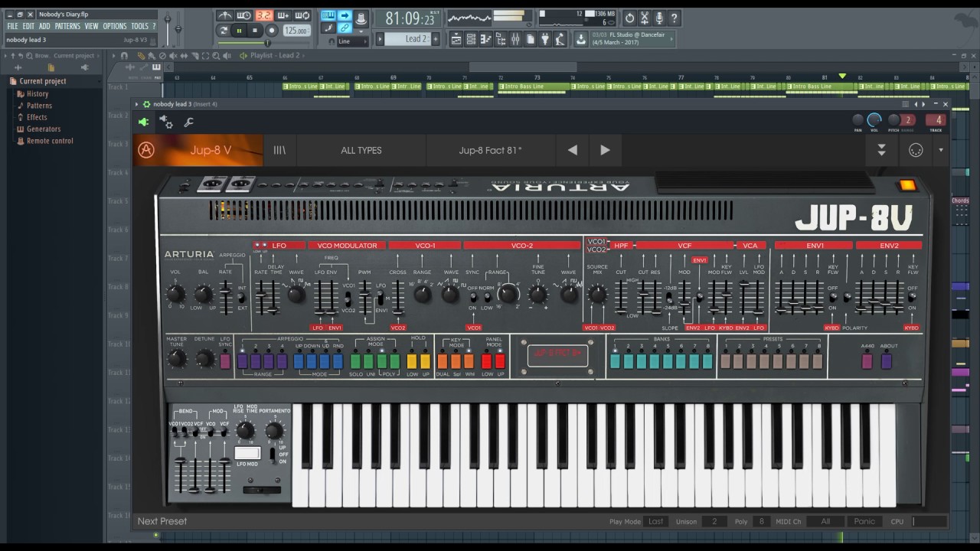This screenshot has height=551, width=980.
Task: Click the Arturia logo button
Action: tap(145, 150)
